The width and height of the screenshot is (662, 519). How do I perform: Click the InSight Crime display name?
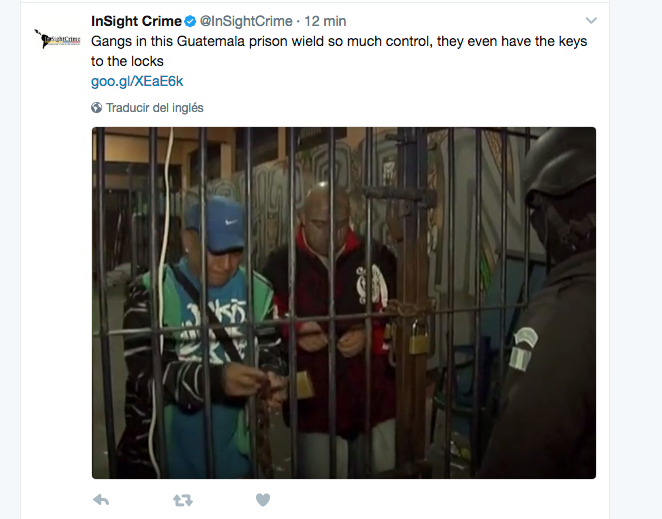pos(136,21)
